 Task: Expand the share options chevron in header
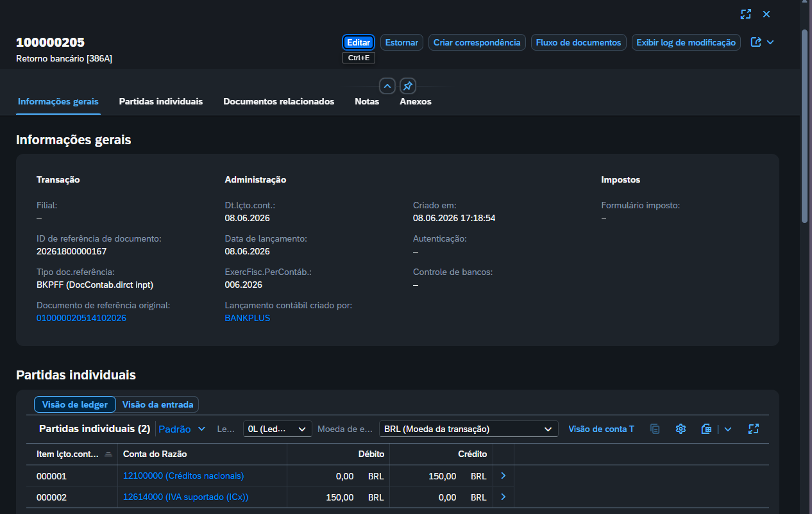[x=770, y=42]
